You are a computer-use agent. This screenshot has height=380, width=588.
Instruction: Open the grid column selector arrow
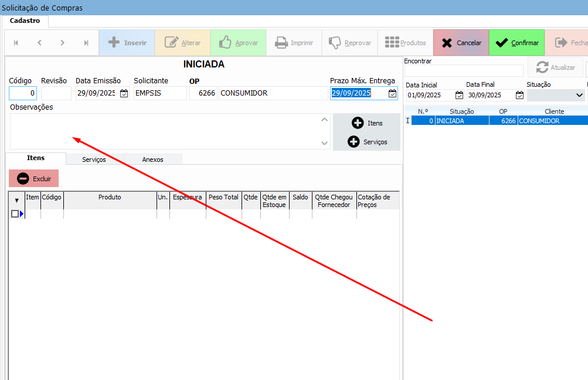coord(16,200)
